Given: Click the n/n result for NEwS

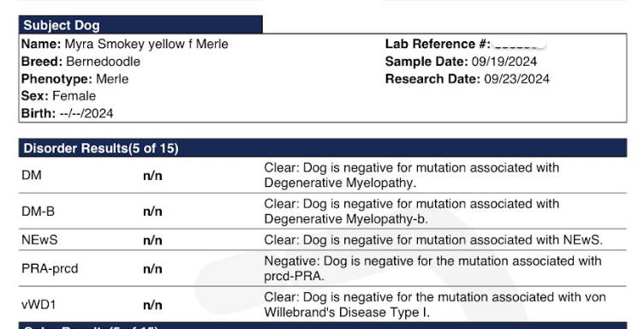Looking at the screenshot, I should (152, 240).
